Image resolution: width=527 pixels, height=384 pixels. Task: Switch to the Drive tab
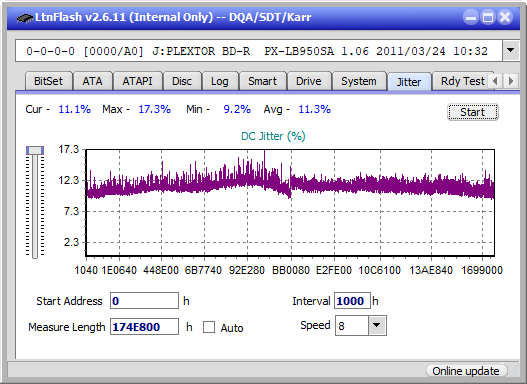[x=309, y=81]
